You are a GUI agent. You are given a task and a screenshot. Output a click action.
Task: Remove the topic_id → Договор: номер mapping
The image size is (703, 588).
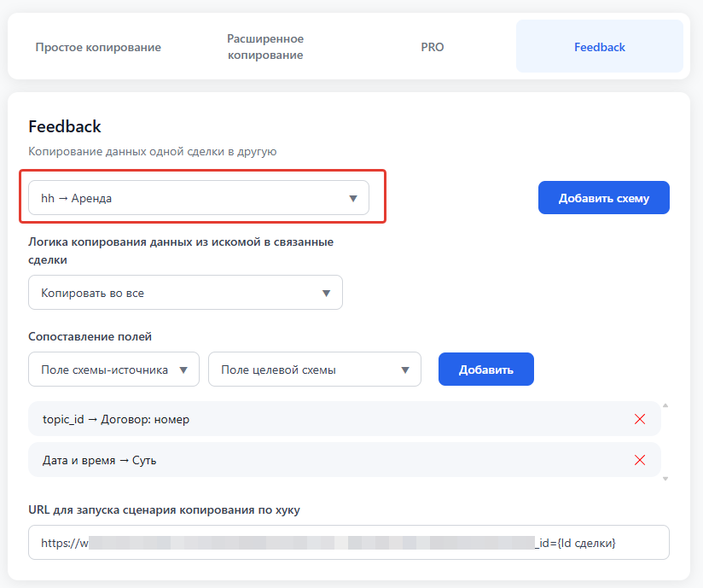(x=640, y=419)
